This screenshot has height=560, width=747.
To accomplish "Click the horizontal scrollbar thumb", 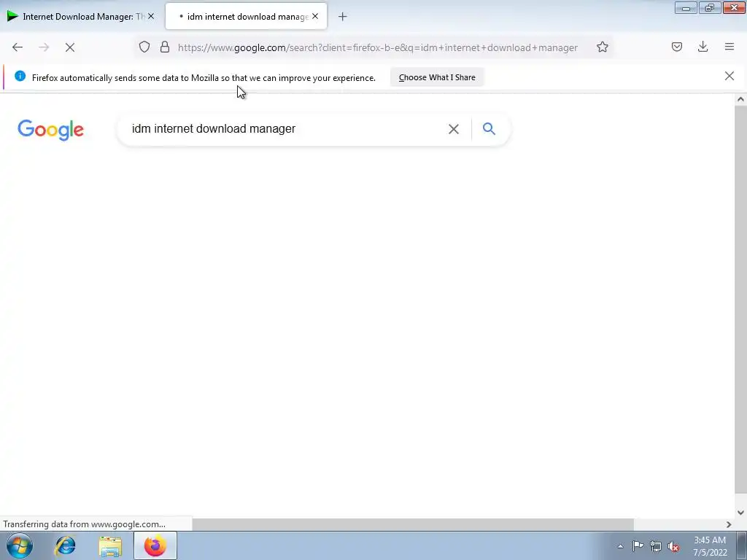I will pyautogui.click(x=413, y=524).
